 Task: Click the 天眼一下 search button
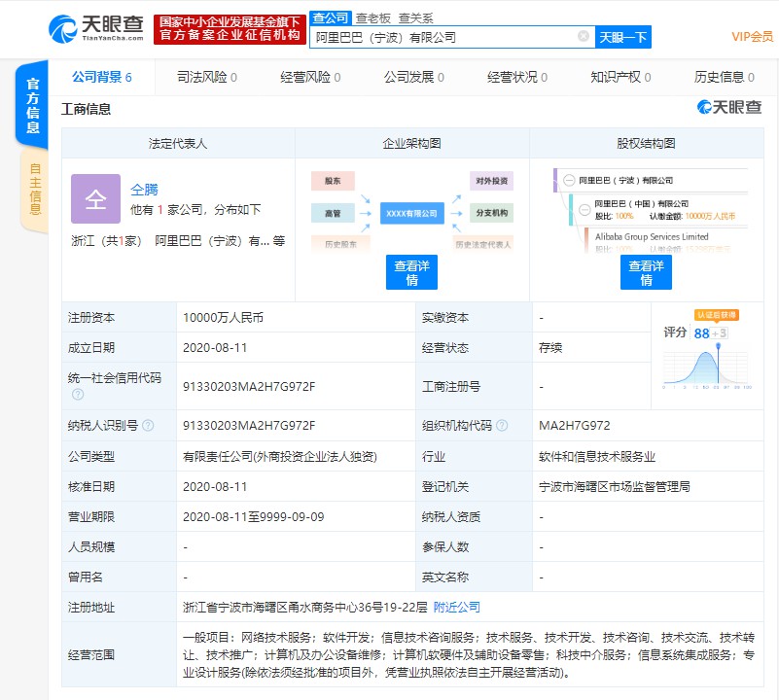coord(622,37)
